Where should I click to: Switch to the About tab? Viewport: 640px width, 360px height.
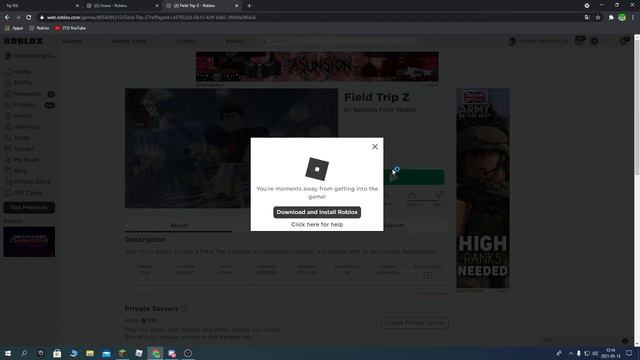point(179,225)
